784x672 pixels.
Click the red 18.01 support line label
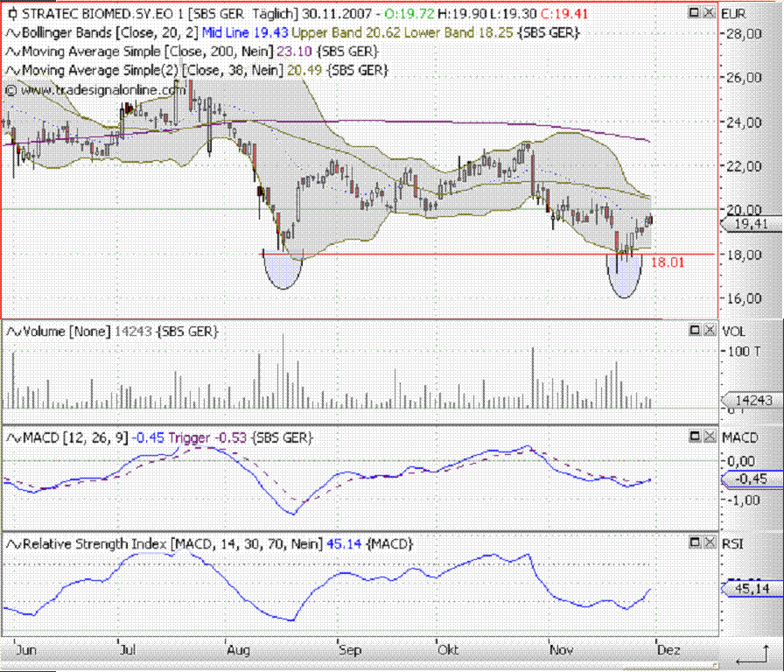[667, 262]
